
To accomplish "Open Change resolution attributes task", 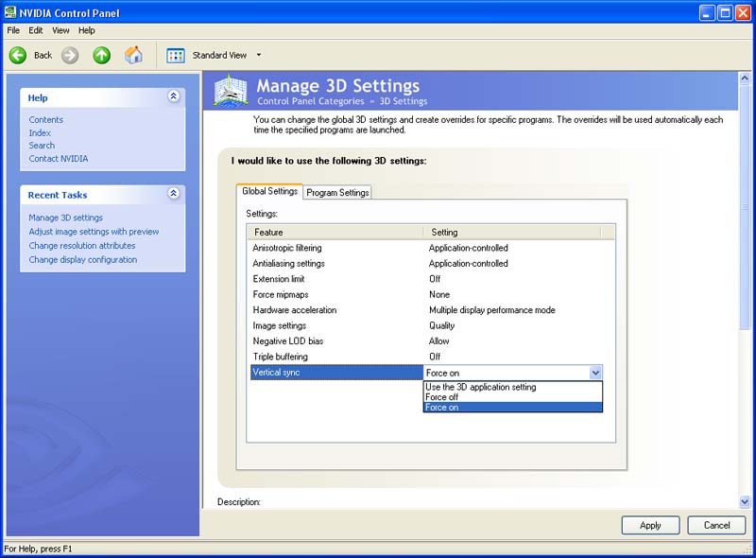I will (x=82, y=246).
